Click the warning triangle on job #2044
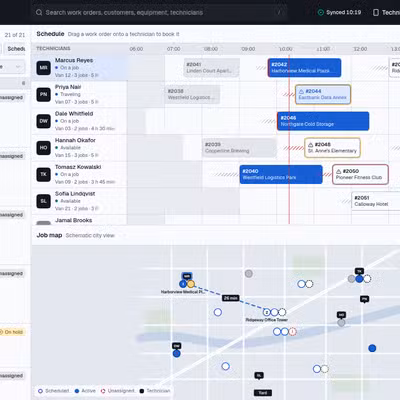 tap(301, 91)
